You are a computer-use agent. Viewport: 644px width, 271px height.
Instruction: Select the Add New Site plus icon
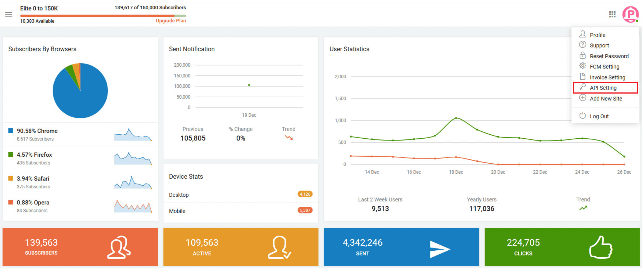pos(583,98)
